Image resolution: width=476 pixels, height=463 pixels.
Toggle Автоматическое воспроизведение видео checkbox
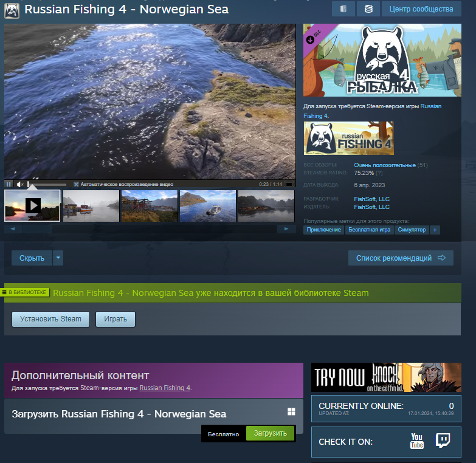(76, 184)
